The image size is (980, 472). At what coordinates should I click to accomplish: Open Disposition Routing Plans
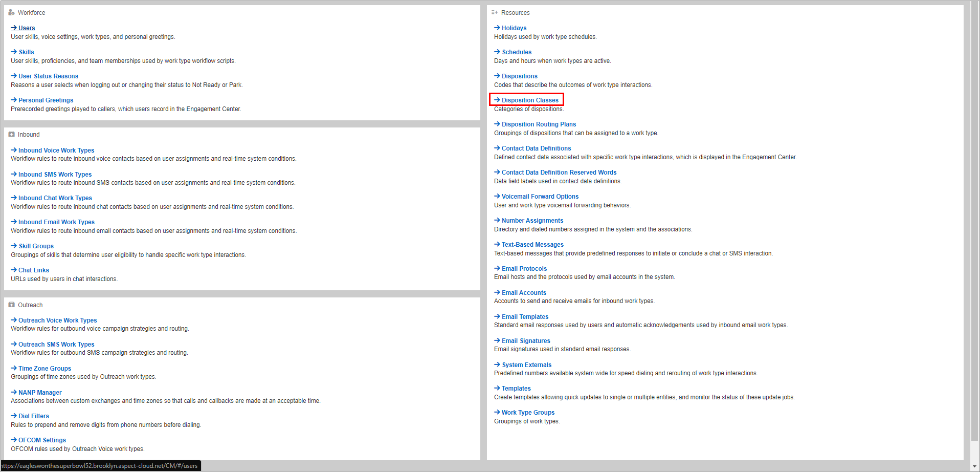539,124
